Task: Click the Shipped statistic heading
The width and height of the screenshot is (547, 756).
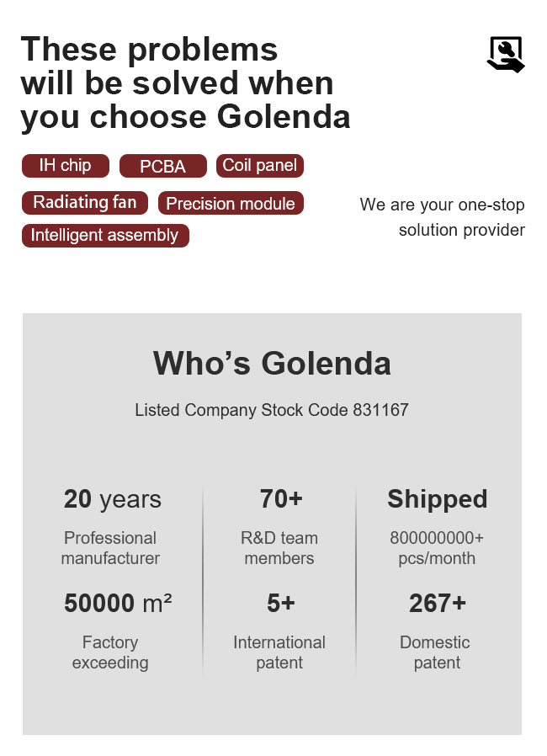Action: coord(437,499)
